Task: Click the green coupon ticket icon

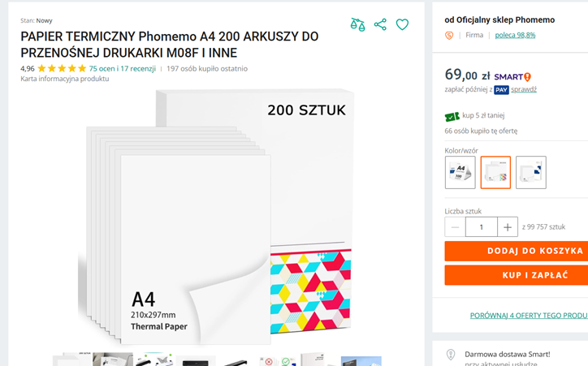Action: tap(452, 116)
